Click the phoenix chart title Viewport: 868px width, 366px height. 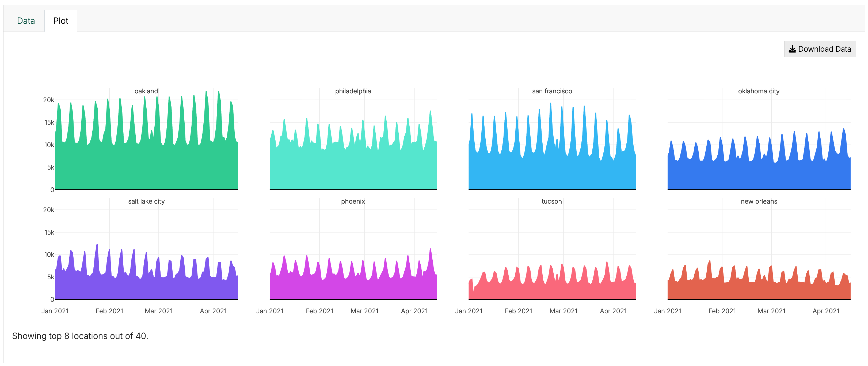tap(353, 201)
